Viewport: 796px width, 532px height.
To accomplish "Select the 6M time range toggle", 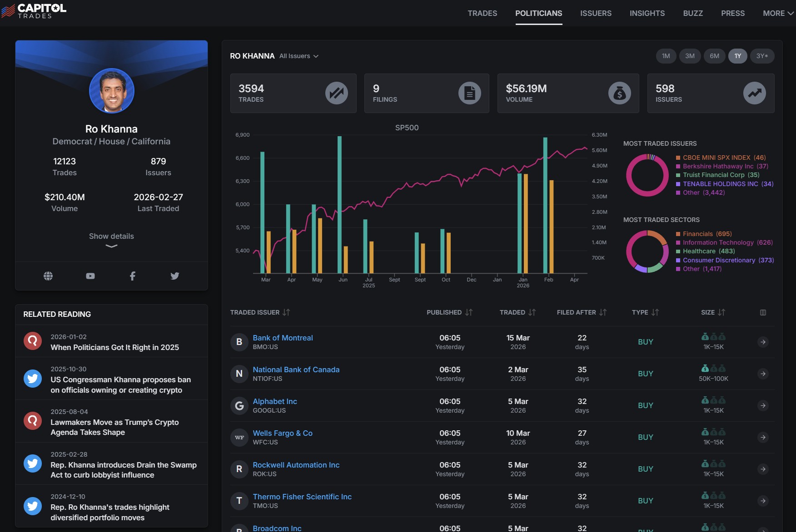I will (x=714, y=56).
